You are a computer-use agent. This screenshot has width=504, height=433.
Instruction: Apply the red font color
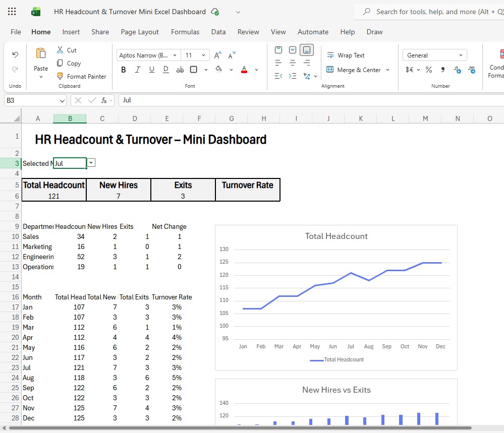click(244, 70)
